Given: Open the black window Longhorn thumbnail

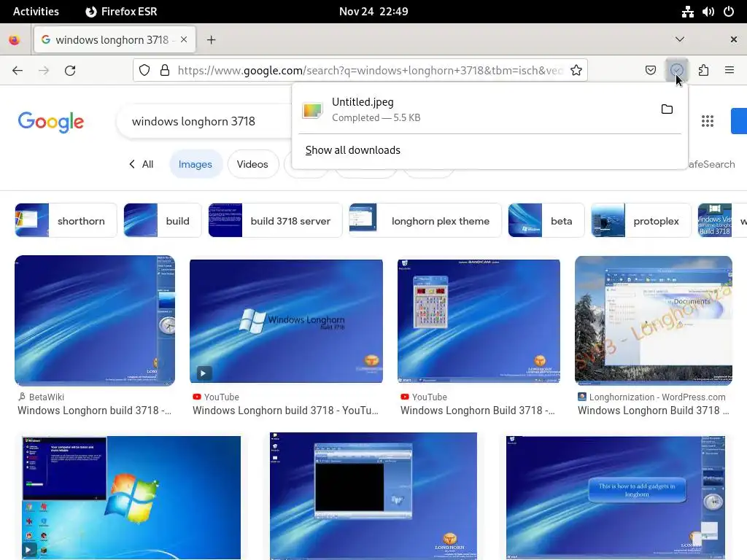Looking at the screenshot, I should (x=373, y=496).
